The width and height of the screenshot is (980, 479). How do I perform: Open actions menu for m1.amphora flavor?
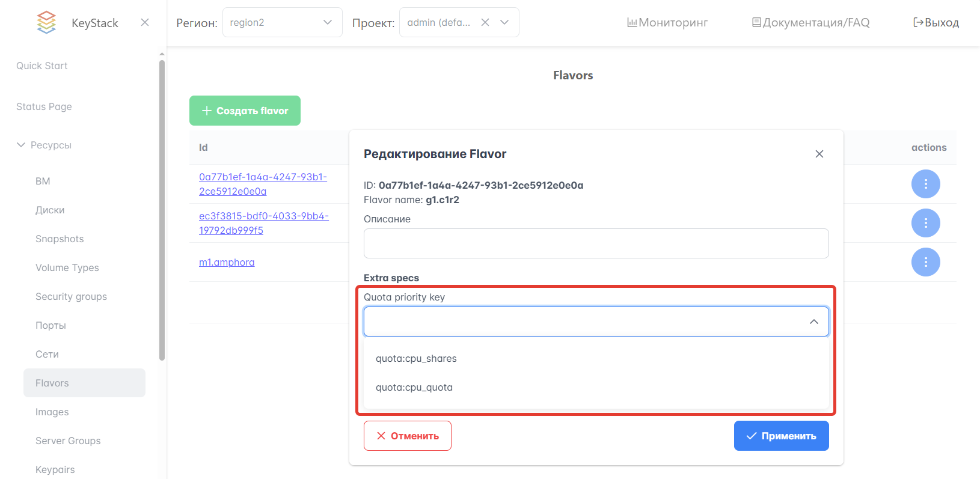tap(925, 262)
